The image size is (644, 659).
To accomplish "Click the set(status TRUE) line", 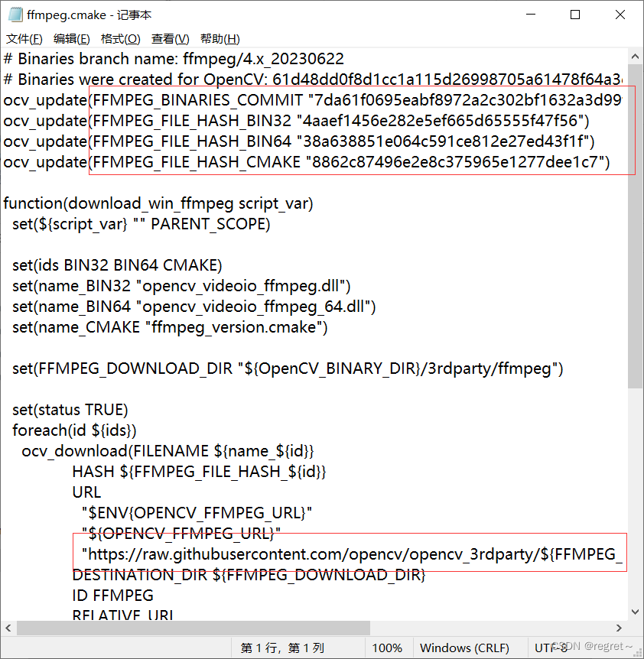I will tap(70, 410).
